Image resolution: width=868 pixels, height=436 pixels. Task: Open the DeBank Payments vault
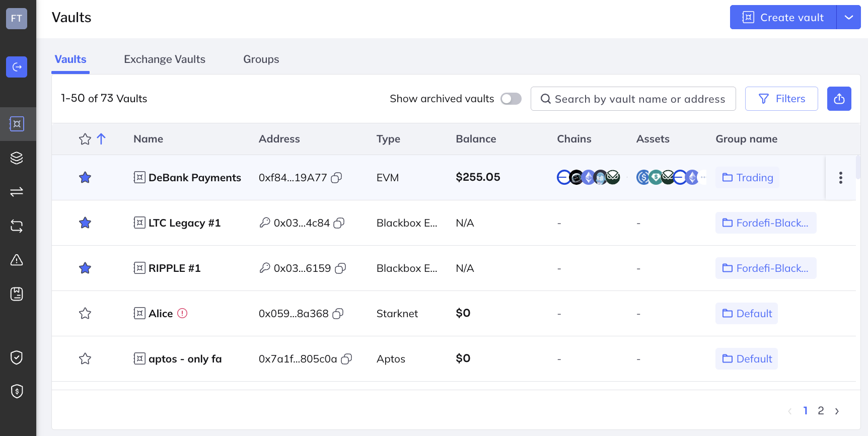[x=194, y=177]
